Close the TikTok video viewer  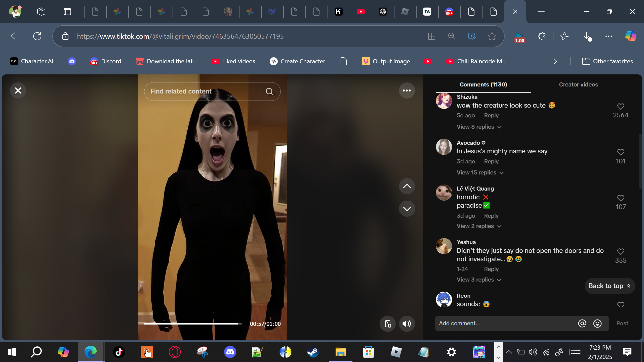[18, 90]
